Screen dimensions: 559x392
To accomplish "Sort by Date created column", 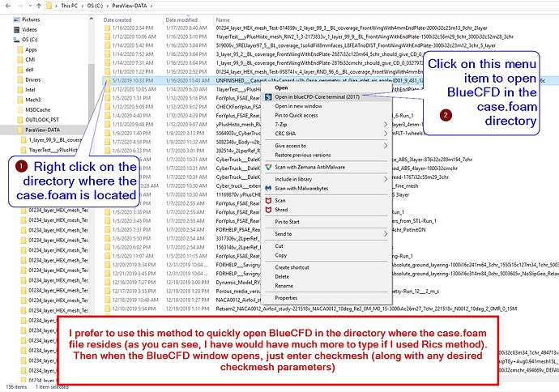I will pyautogui.click(x=117, y=20).
